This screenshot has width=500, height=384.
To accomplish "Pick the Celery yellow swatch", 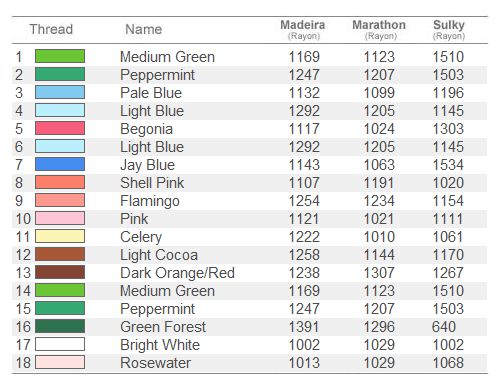I will coord(60,236).
